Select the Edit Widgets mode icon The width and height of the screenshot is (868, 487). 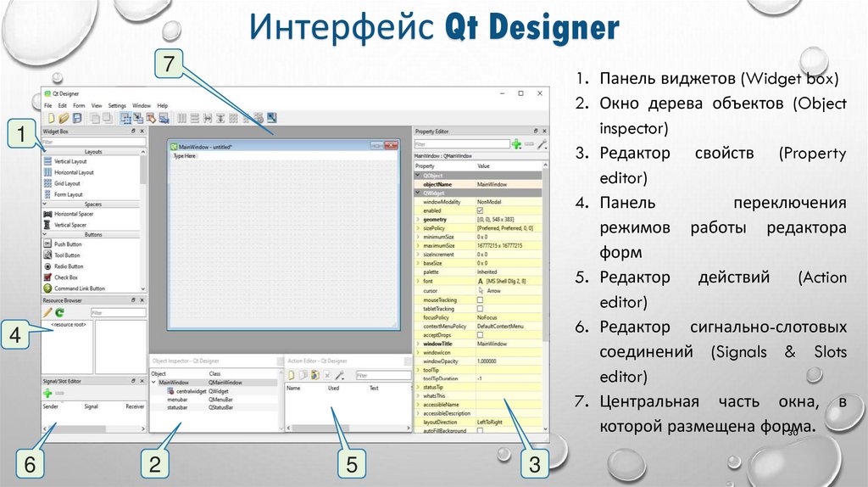click(125, 118)
